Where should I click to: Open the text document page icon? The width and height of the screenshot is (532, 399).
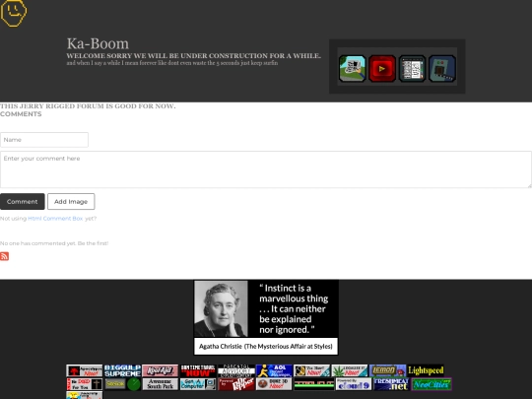(x=412, y=69)
